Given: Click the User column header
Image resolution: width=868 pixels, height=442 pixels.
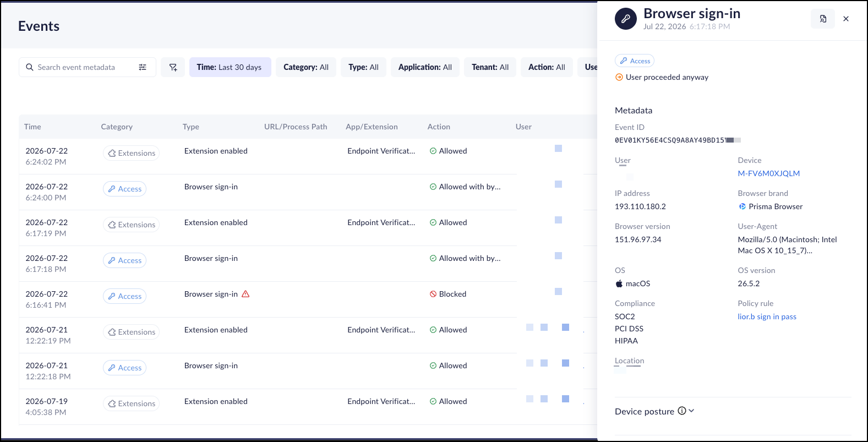Looking at the screenshot, I should coord(523,127).
